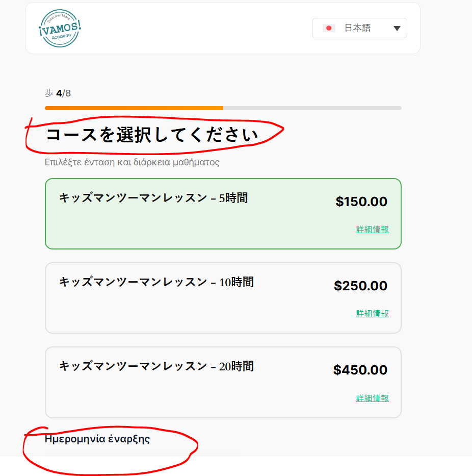Click the コースを選択してください heading
Image resolution: width=472 pixels, height=476 pixels.
[152, 135]
